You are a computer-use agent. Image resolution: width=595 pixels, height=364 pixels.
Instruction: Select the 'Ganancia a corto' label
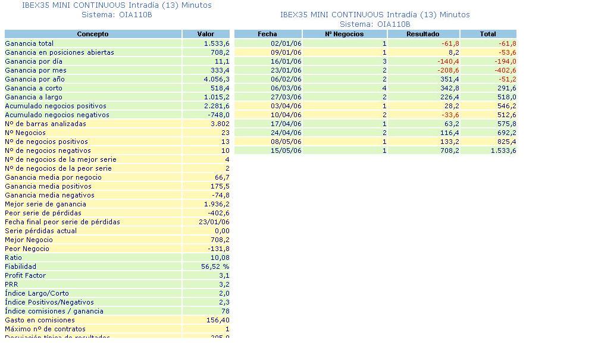(x=34, y=88)
